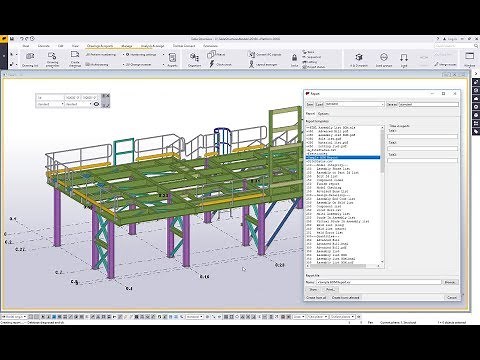Click the Print button in Report dialog
The height and width of the screenshot is (360, 480).
330,290
